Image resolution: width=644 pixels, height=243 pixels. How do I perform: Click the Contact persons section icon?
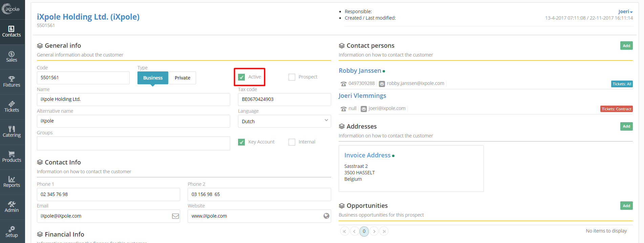click(x=342, y=46)
